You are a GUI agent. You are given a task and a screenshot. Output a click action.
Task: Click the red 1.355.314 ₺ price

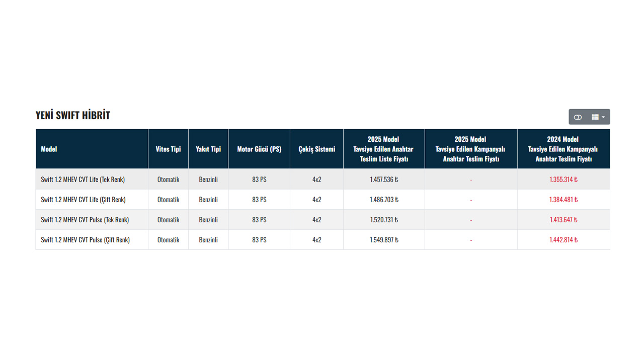pos(563,179)
